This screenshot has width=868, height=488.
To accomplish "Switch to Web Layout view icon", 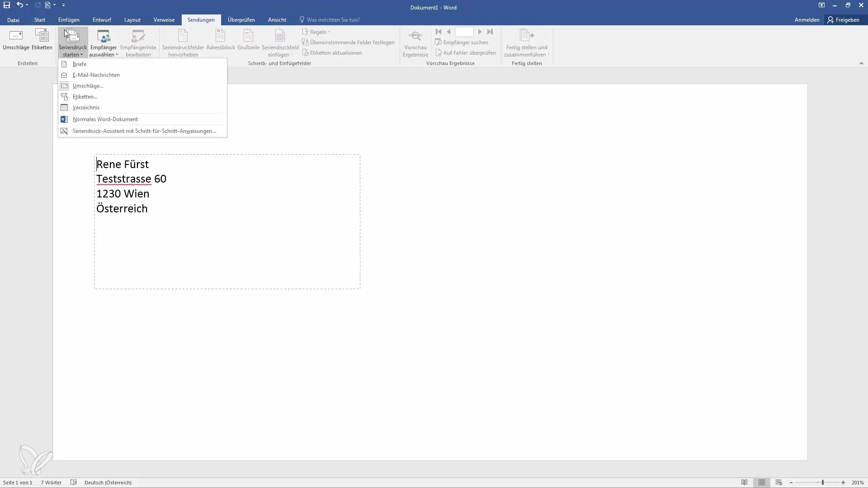I will [778, 483].
